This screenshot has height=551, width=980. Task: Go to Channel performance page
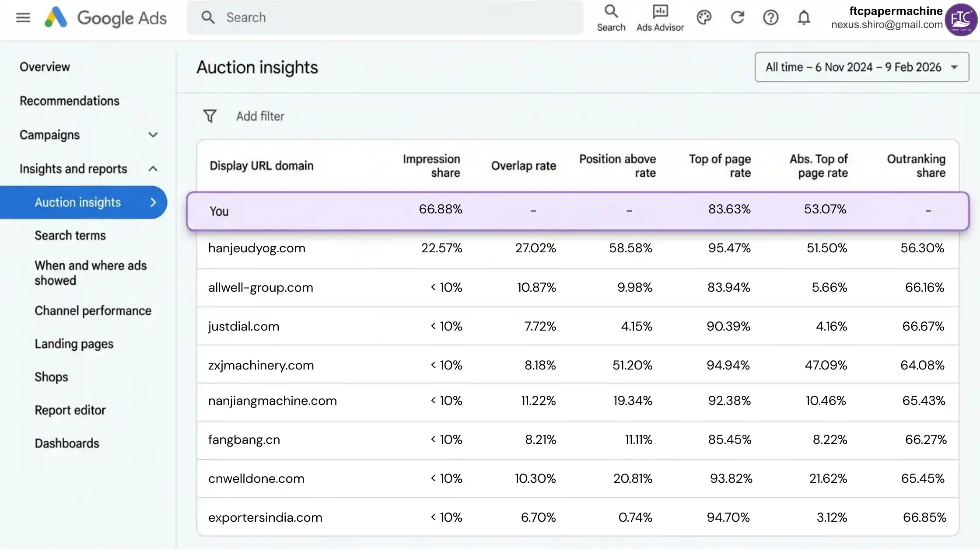[93, 310]
